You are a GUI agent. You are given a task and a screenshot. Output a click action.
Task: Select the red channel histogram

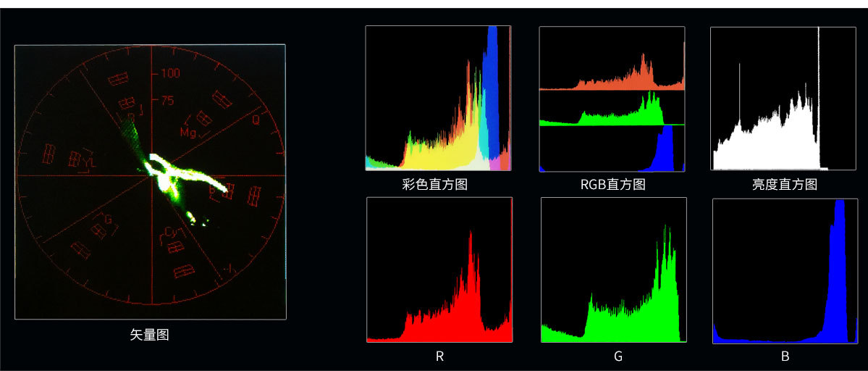point(439,270)
